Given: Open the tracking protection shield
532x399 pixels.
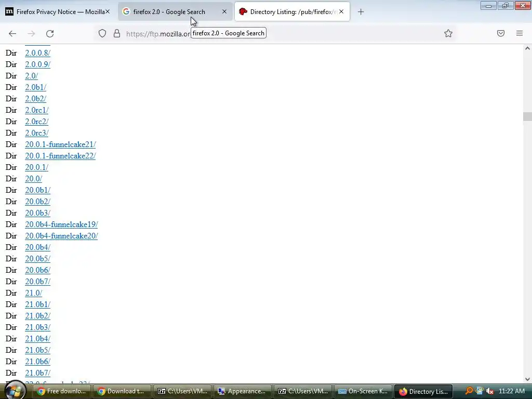Looking at the screenshot, I should (x=102, y=33).
